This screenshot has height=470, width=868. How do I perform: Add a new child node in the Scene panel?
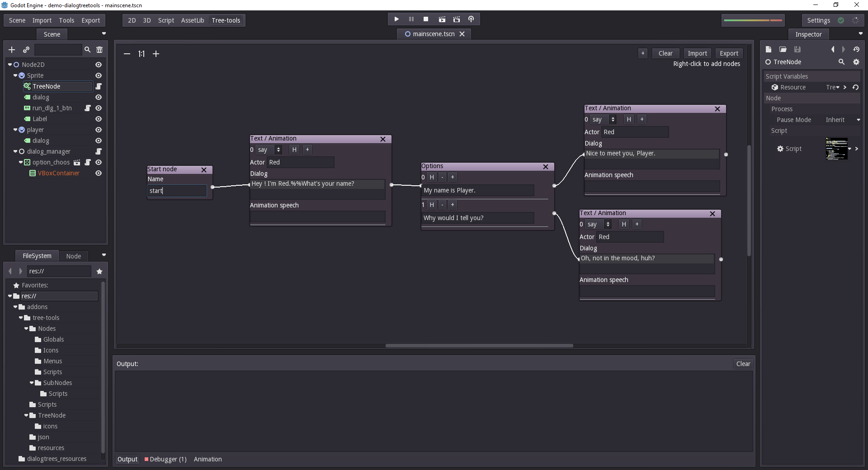11,50
